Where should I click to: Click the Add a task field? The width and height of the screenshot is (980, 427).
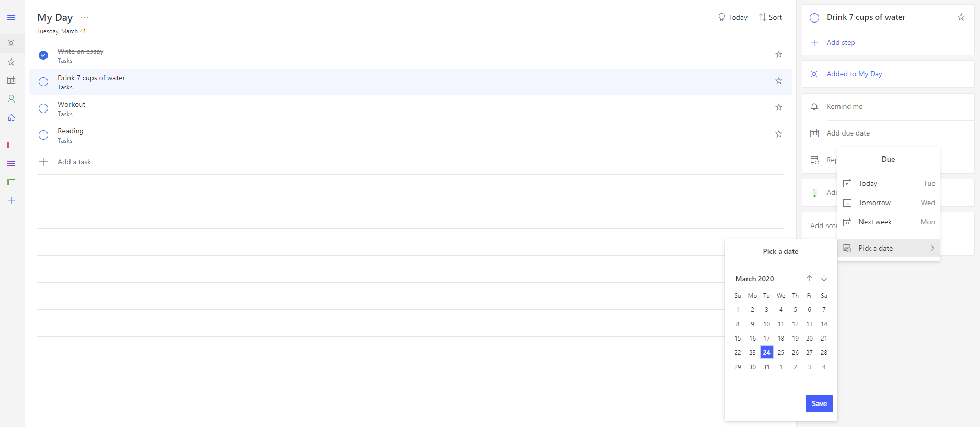[x=75, y=162]
